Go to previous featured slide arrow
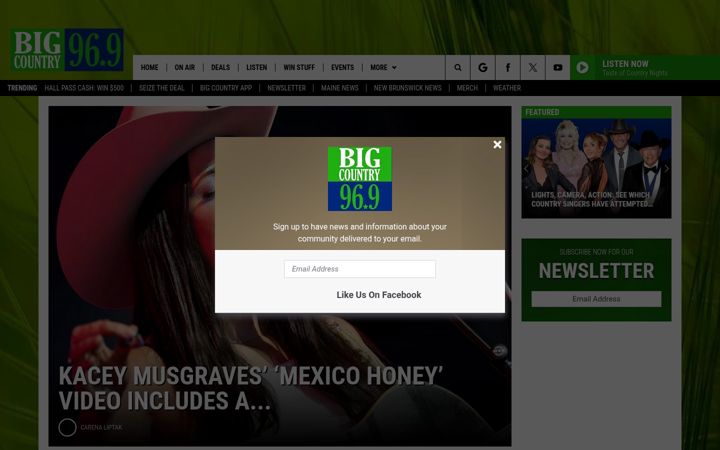 coord(527,169)
